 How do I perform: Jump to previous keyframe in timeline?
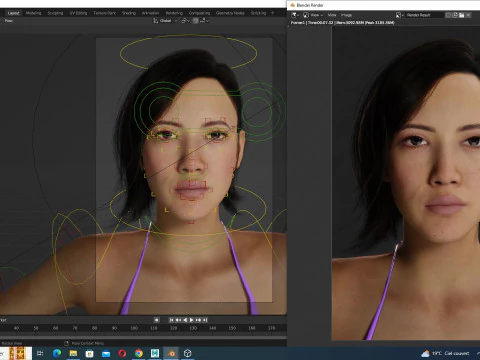coord(178,320)
